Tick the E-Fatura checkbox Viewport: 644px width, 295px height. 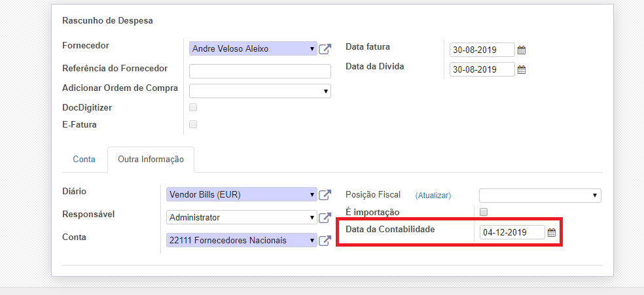(x=193, y=124)
